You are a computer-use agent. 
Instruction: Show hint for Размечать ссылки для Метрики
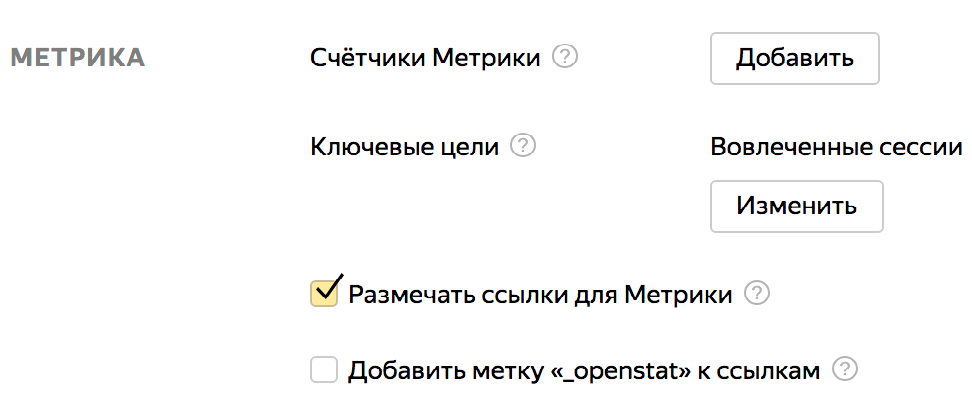click(x=757, y=294)
